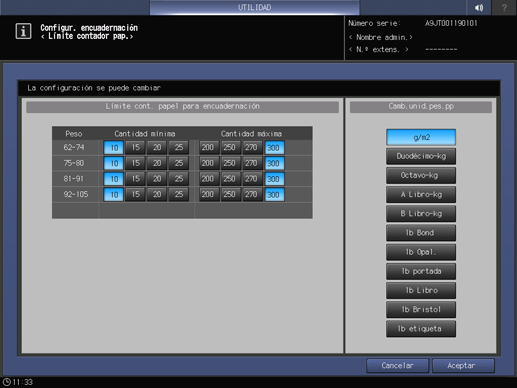Click Cancelar to discard changes
Viewport: 517px width, 388px height.
397,366
